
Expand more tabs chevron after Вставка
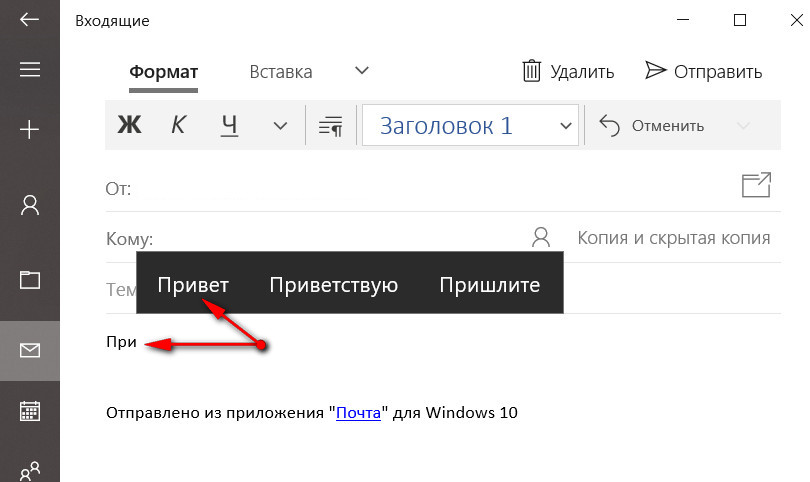(x=362, y=70)
